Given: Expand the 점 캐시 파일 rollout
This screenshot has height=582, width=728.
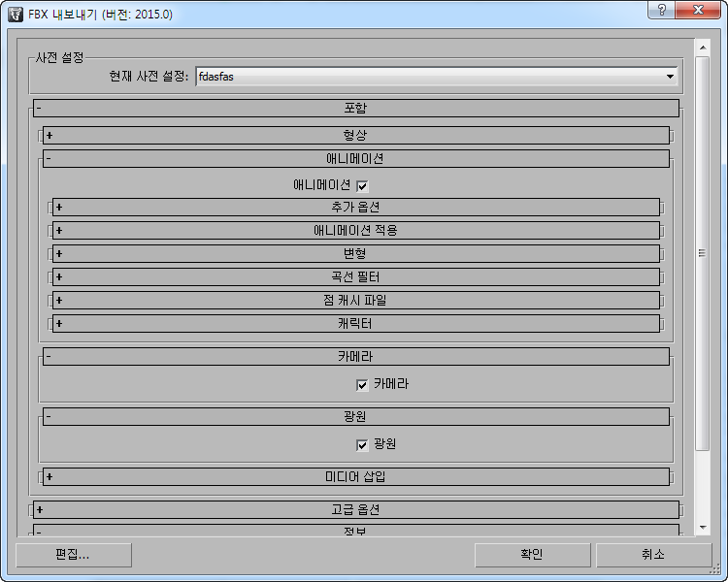Looking at the screenshot, I should pyautogui.click(x=356, y=301).
